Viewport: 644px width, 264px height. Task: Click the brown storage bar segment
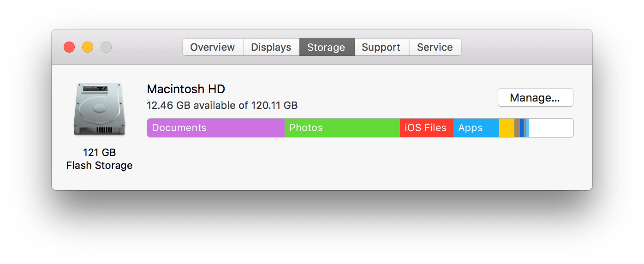[517, 128]
